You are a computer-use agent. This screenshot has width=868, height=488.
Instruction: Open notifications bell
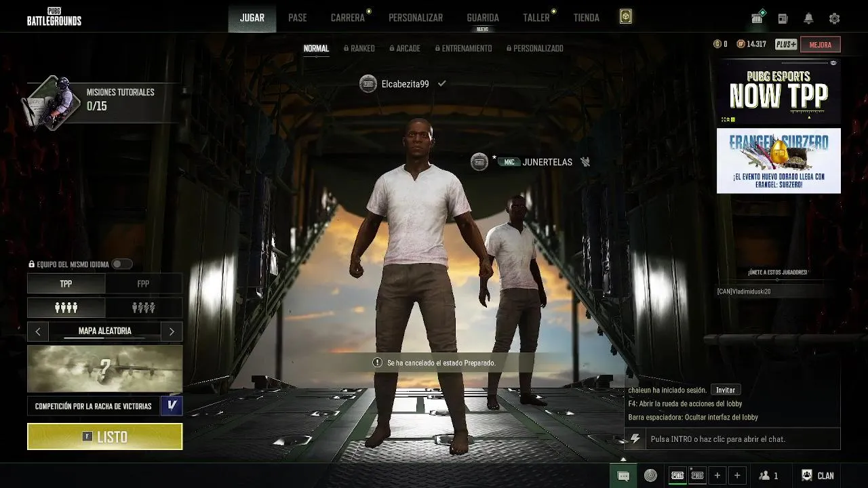click(808, 18)
